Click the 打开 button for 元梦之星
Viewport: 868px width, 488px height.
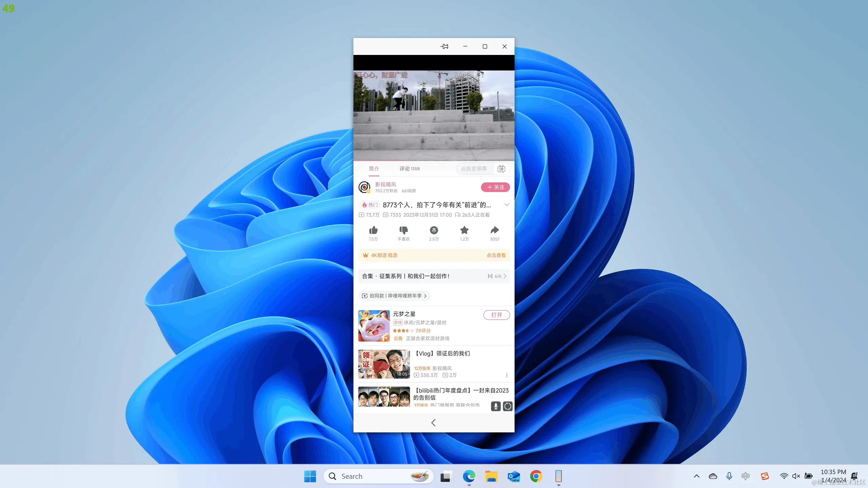pyautogui.click(x=496, y=315)
